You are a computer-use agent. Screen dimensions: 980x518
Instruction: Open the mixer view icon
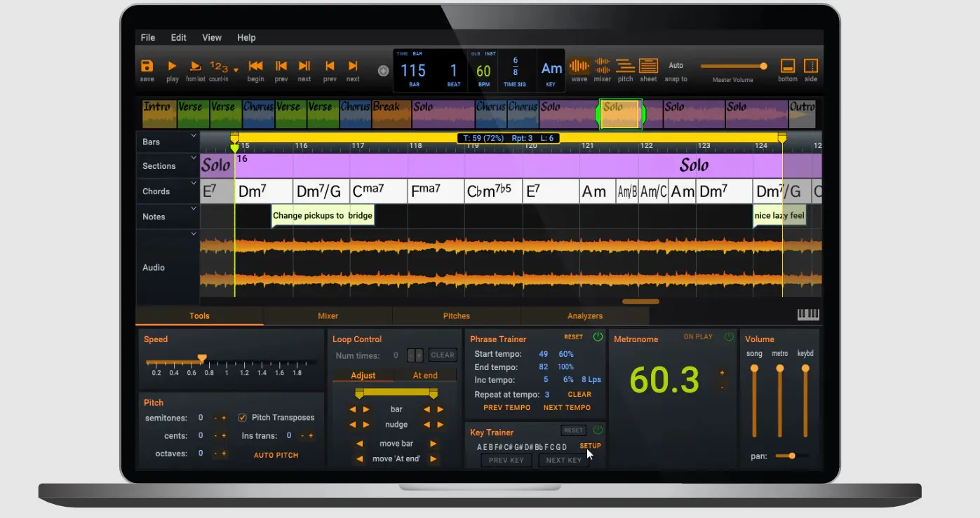(x=603, y=66)
